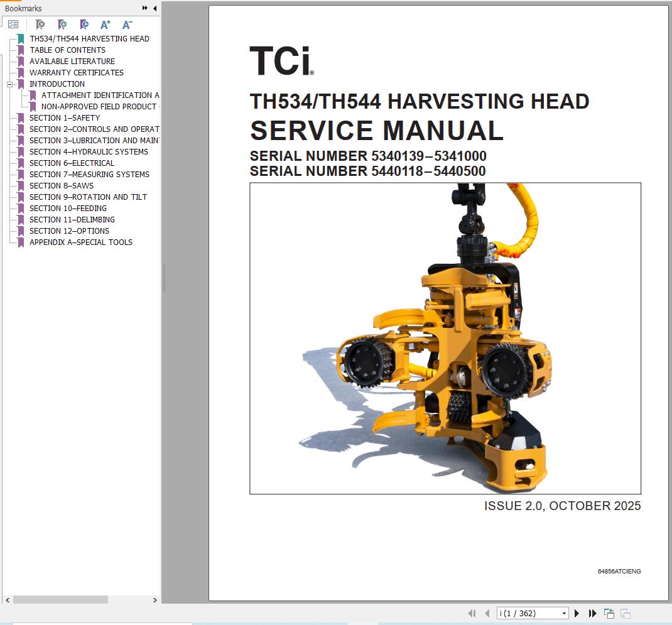This screenshot has height=625, width=672.
Task: Open the page number dropdown
Action: (564, 612)
